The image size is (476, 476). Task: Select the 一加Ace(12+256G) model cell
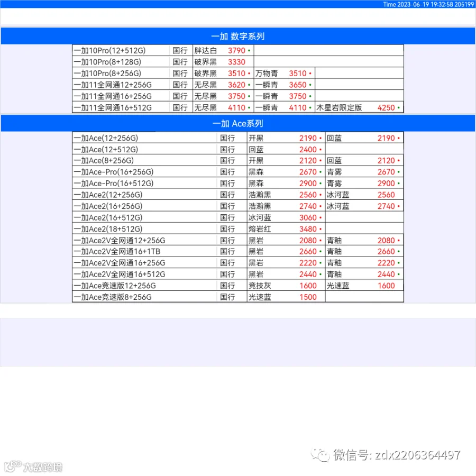click(x=144, y=138)
